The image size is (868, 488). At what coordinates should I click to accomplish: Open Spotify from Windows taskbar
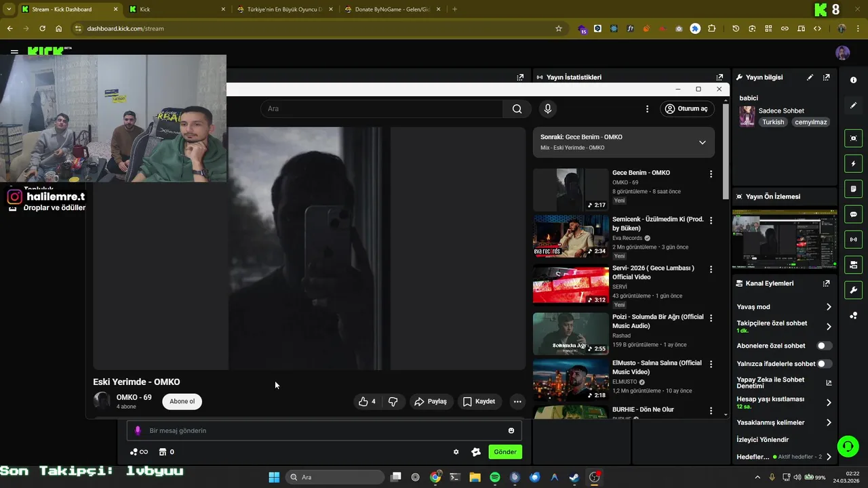point(495,477)
